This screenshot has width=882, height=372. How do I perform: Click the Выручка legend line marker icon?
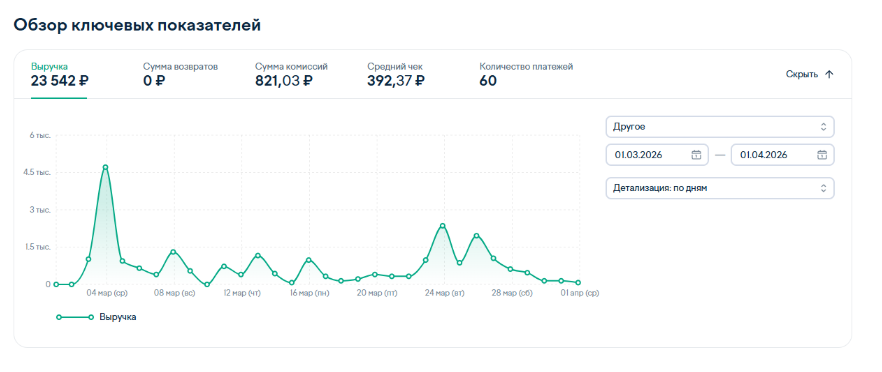coord(75,317)
